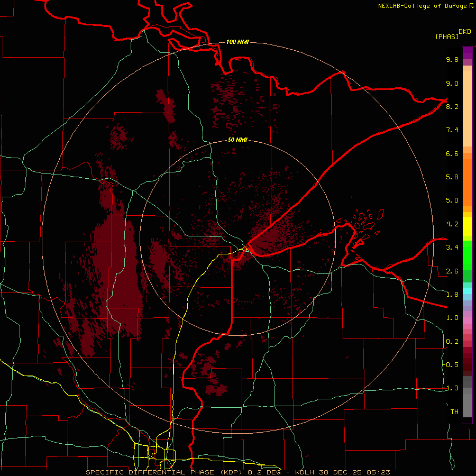Click the 4.2 value on the color scale
This screenshot has width=476, height=476.
click(452, 224)
